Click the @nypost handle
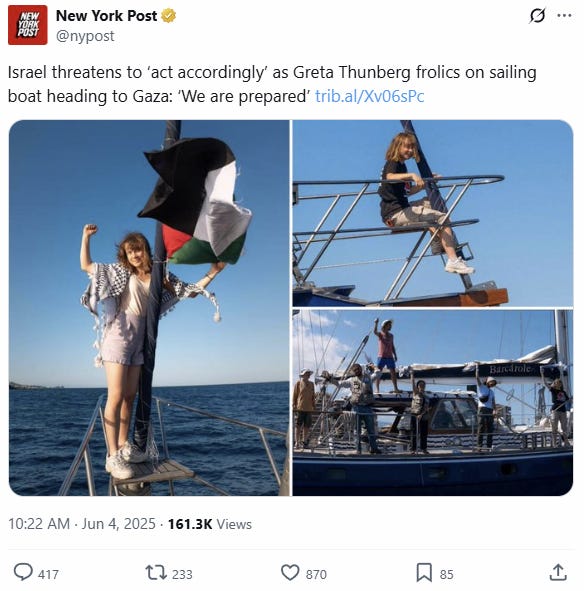584x591 pixels. (x=85, y=36)
